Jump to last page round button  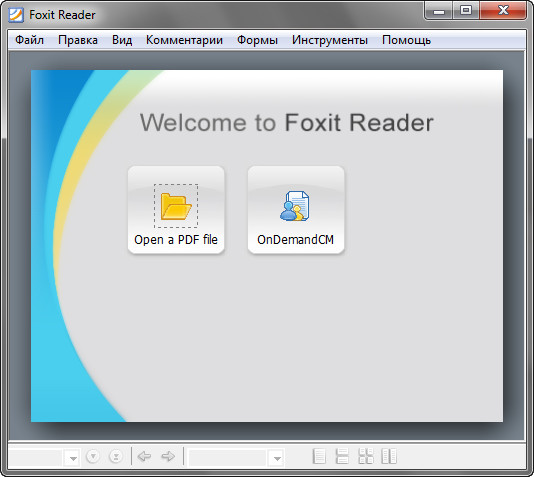point(116,457)
